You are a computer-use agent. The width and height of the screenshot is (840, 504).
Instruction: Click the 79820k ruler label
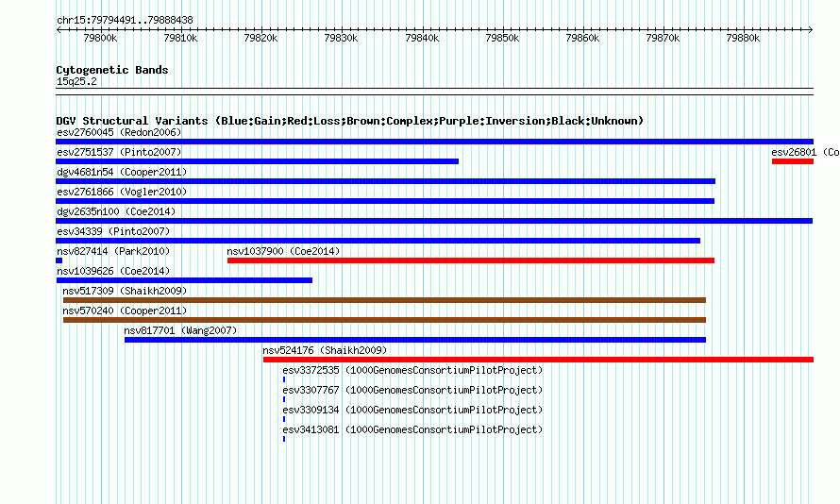click(260, 38)
